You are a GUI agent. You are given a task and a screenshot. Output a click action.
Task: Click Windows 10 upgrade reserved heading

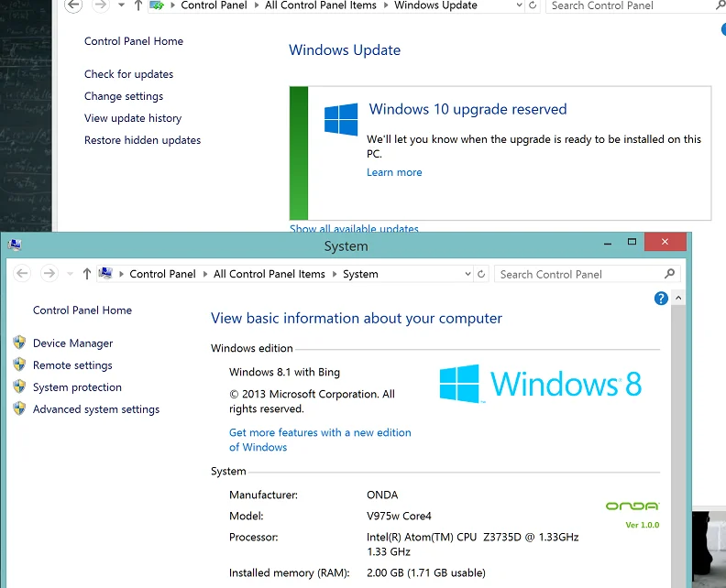click(x=467, y=109)
